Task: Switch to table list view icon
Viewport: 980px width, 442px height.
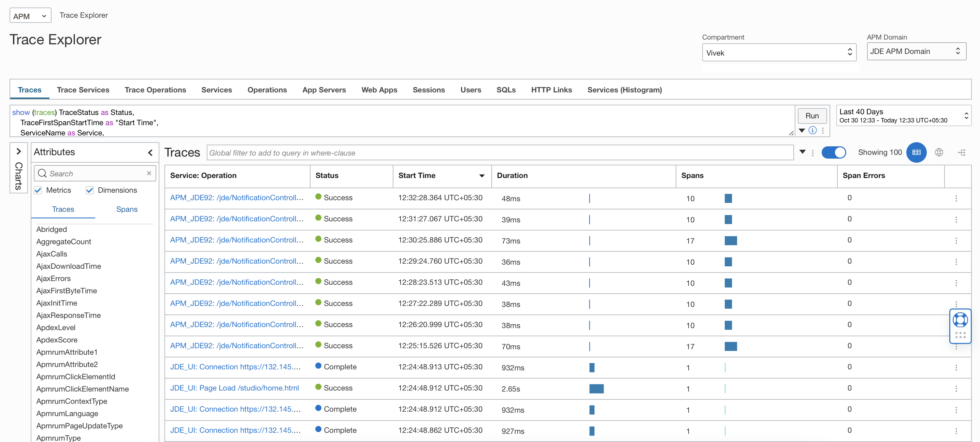Action: coord(916,152)
